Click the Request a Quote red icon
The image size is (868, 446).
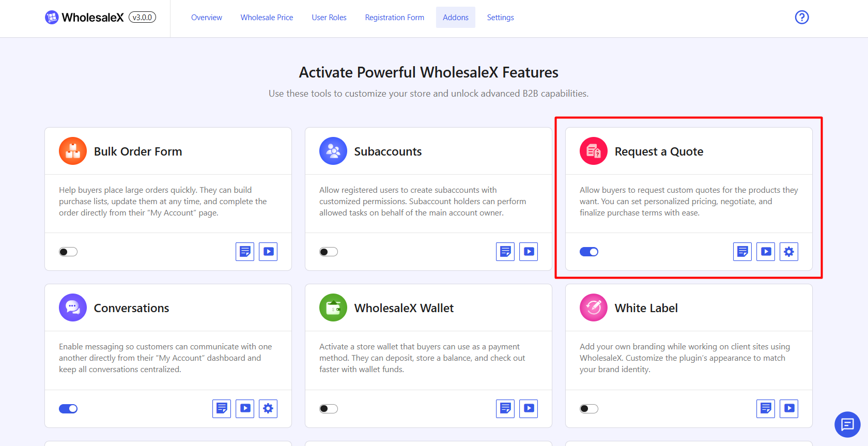pos(594,151)
